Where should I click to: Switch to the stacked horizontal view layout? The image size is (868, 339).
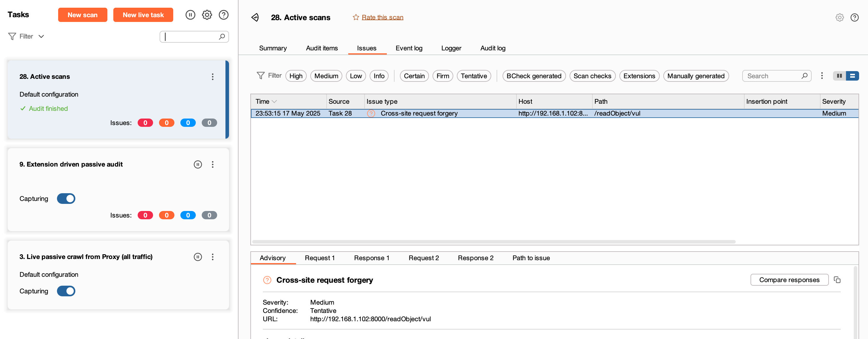coord(853,76)
